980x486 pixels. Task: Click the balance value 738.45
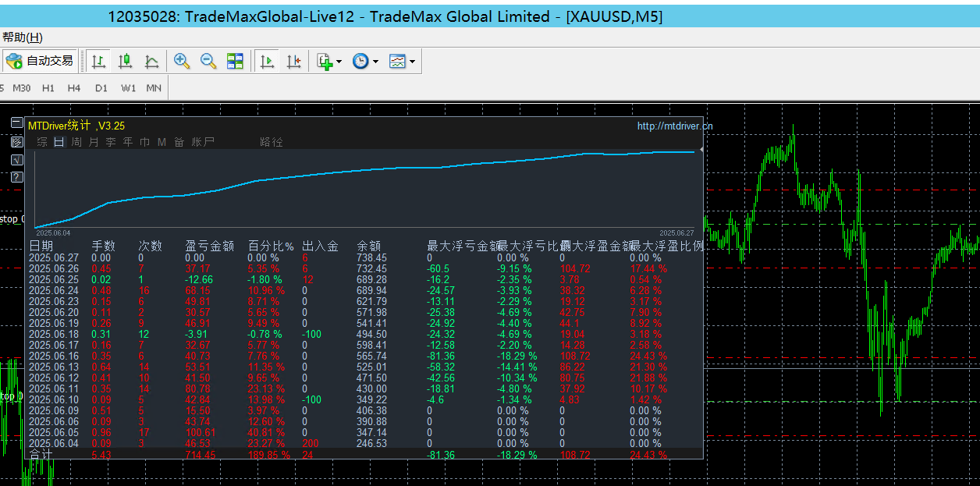pyautogui.click(x=371, y=257)
